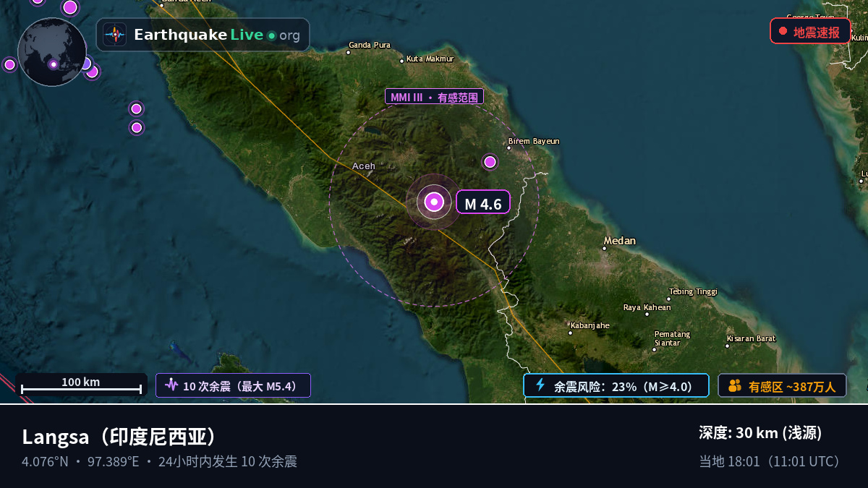Open the 有感区 ~387万人 badge
This screenshot has width=868, height=488.
click(x=782, y=385)
